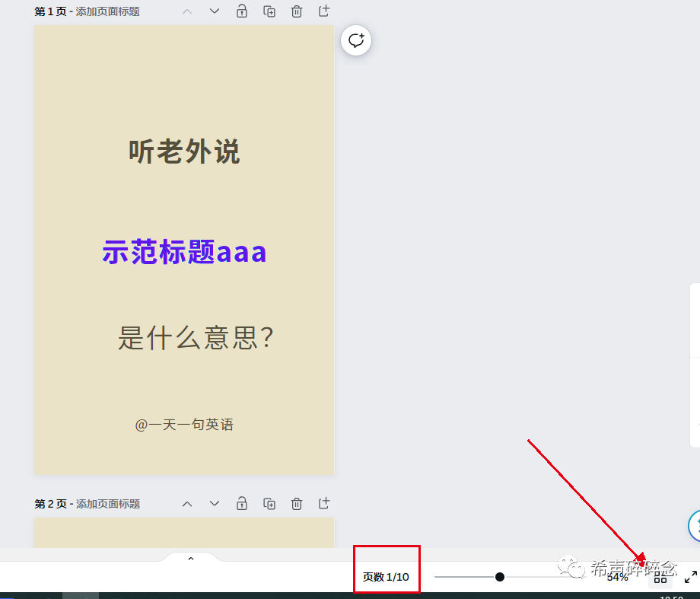
Task: Open the grid view of all pages
Action: pos(661,578)
